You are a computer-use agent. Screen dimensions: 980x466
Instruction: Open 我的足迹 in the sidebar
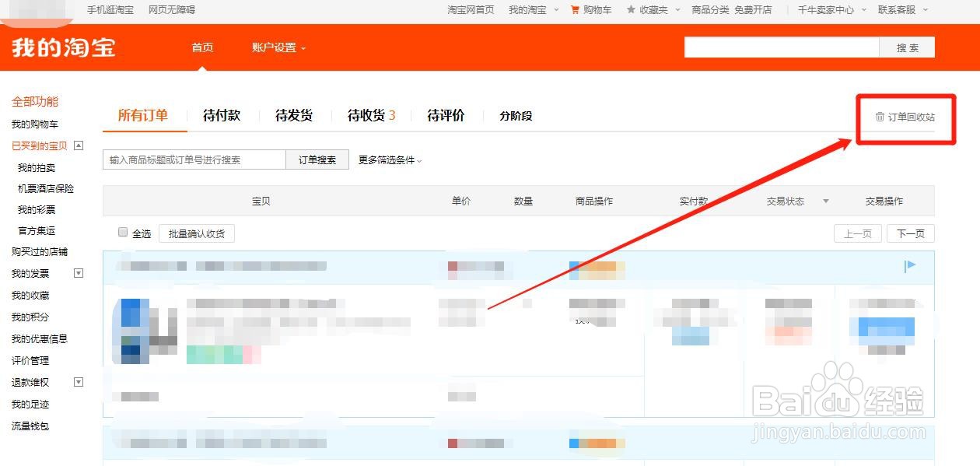click(x=30, y=405)
